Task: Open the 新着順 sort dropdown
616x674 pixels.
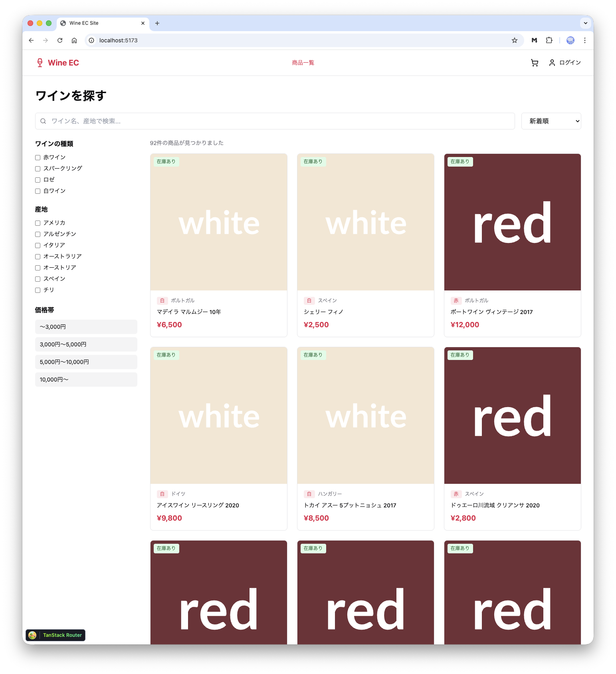Action: point(551,121)
